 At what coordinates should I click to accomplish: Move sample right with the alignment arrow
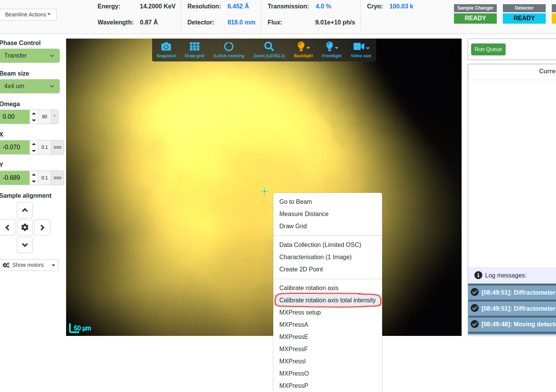[42, 227]
